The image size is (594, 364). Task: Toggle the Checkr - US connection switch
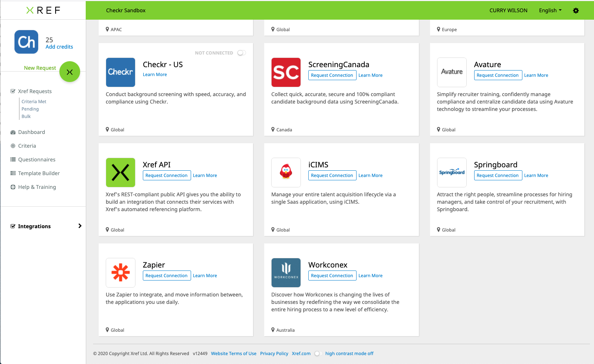click(x=242, y=53)
